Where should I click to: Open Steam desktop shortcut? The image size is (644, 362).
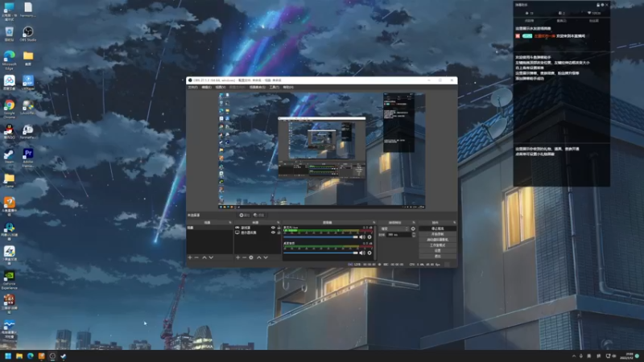tap(9, 156)
